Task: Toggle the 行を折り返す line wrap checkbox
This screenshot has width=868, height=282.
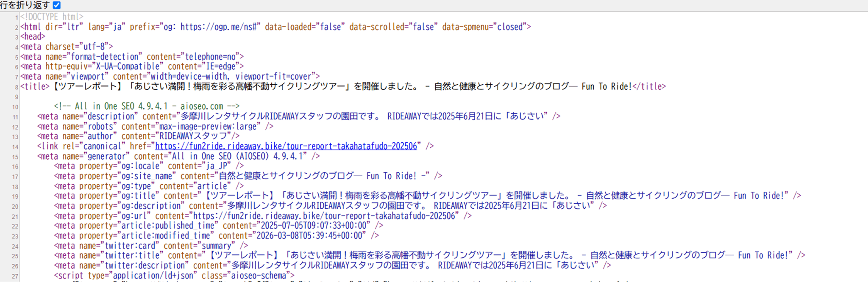Action: pos(57,5)
